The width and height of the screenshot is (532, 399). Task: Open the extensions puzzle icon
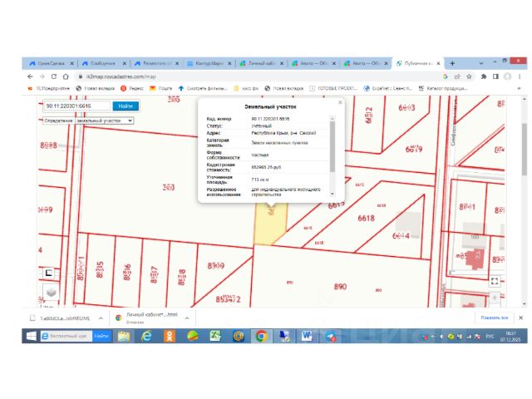(x=484, y=76)
